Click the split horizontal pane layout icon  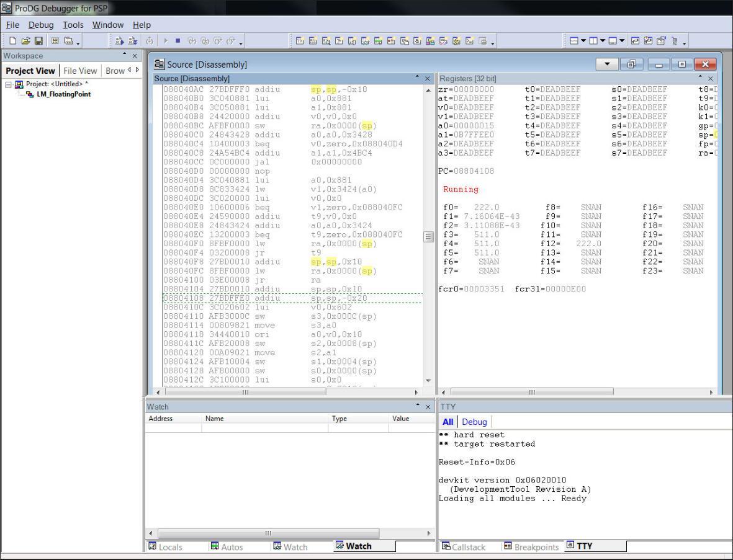(575, 41)
